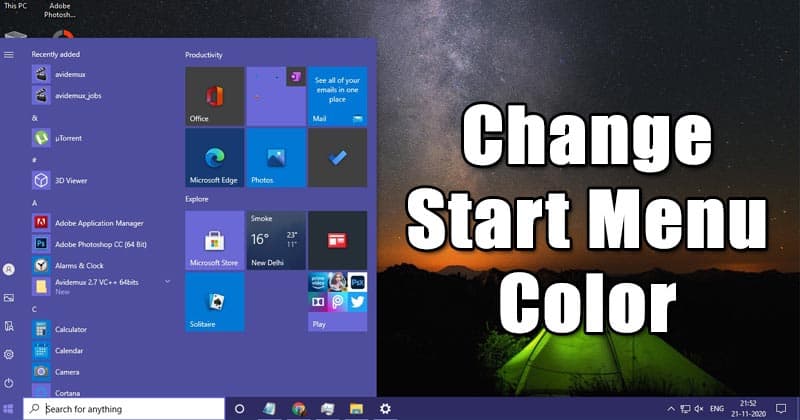The width and height of the screenshot is (800, 420).
Task: Switch input language via ENG
Action: [x=717, y=409]
